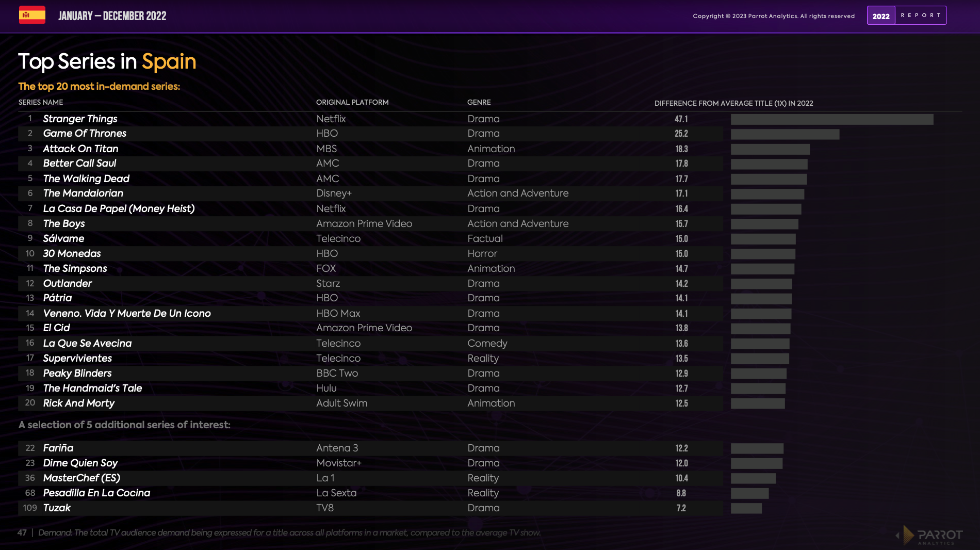The image size is (980, 550).
Task: Select The Mandalorian series name
Action: [x=84, y=193]
